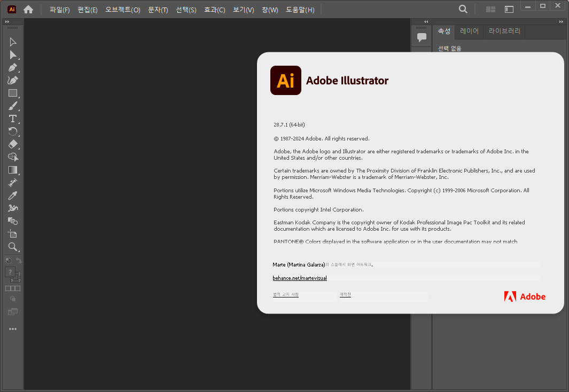Screen dimensions: 569x392
Task: Open the 효과(C) menu
Action: coord(214,10)
